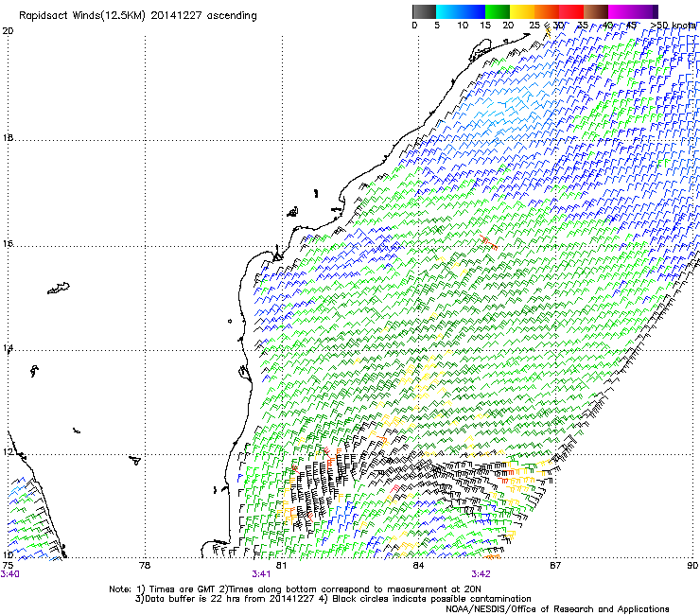Click the latitude label '16'
This screenshot has width=700, height=615.
tap(8, 244)
